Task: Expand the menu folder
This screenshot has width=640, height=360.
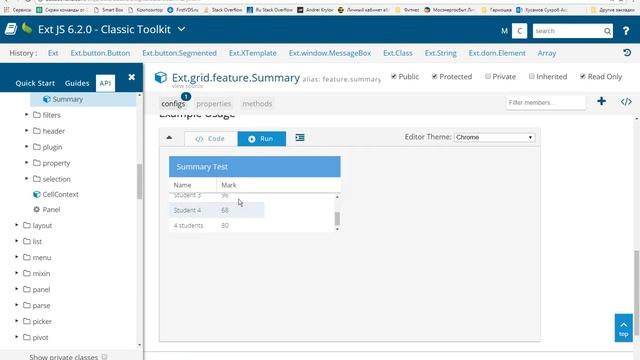Action: [17, 257]
